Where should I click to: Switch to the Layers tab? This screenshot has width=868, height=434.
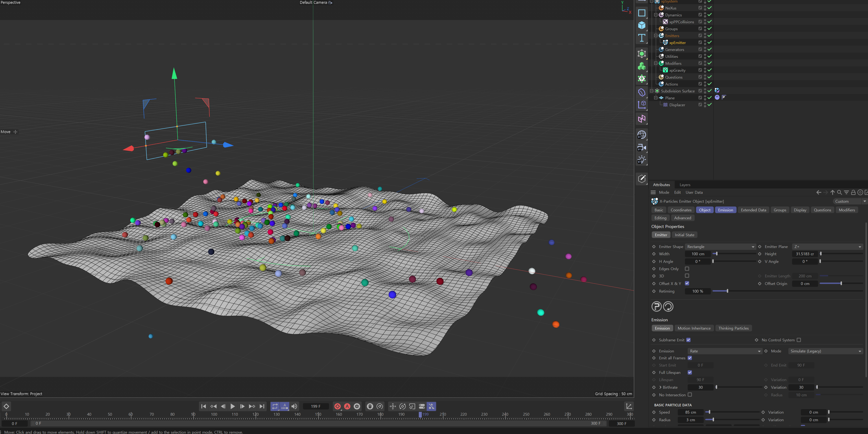click(685, 185)
